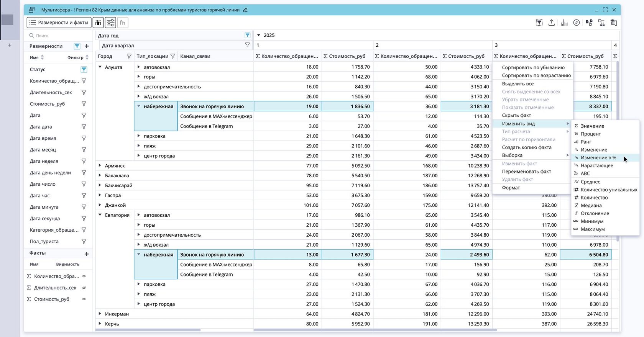Click filter icon on Дата год row

[248, 35]
